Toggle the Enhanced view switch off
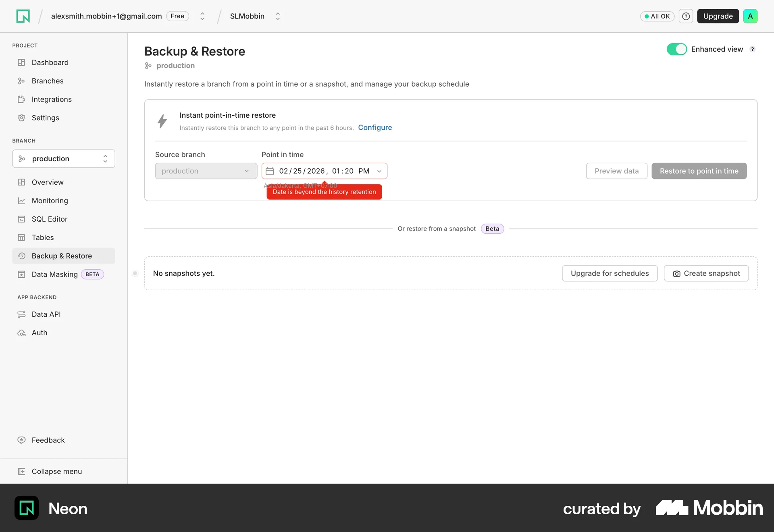 click(676, 49)
